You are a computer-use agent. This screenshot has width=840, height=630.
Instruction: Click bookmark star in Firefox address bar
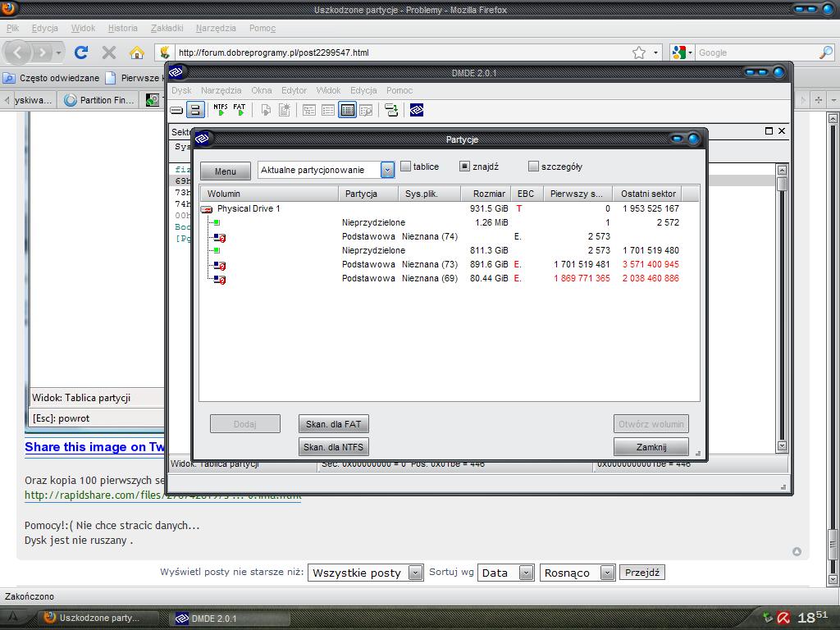(638, 52)
